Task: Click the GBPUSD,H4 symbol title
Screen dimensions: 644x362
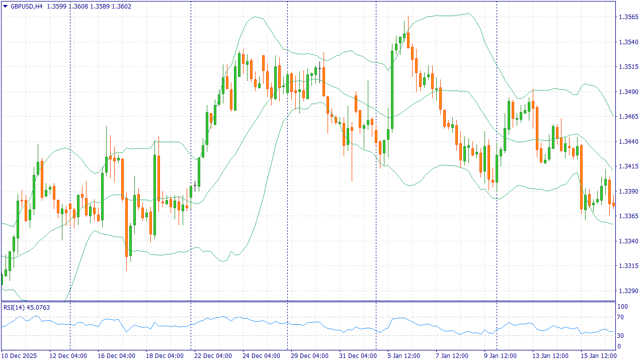Action: tap(26, 7)
